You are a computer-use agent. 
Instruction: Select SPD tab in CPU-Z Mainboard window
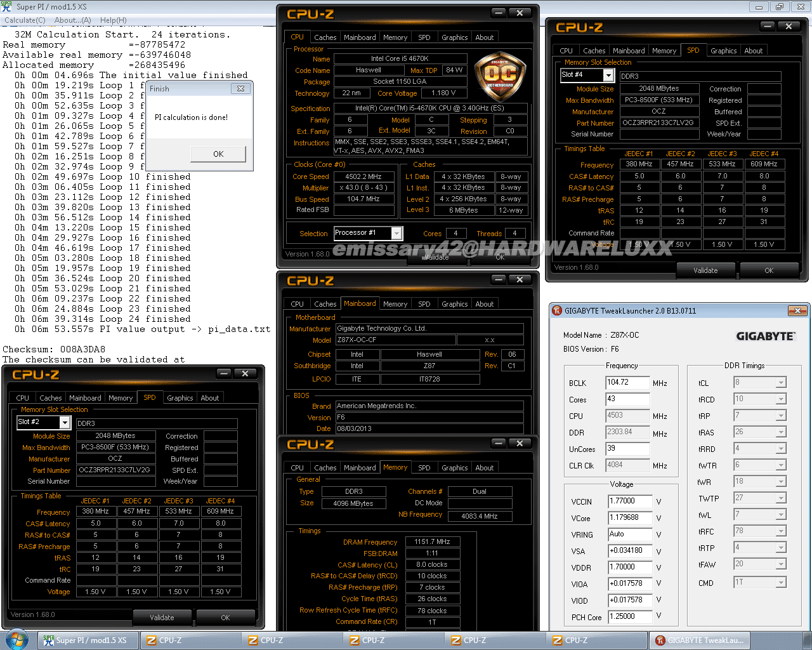[424, 304]
